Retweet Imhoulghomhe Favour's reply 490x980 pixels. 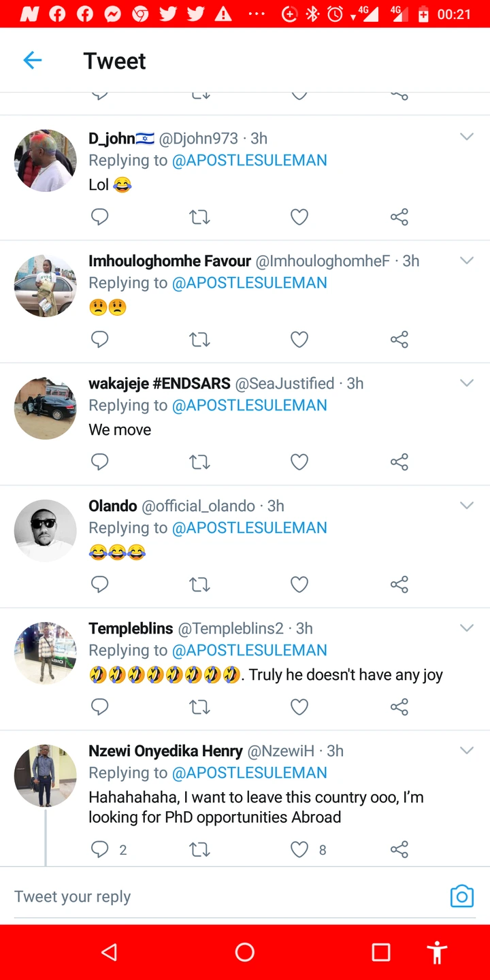coord(199,340)
